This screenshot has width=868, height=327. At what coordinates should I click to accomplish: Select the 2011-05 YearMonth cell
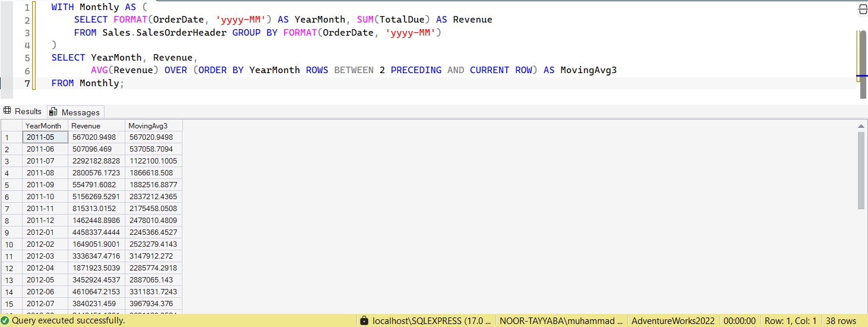tap(45, 137)
